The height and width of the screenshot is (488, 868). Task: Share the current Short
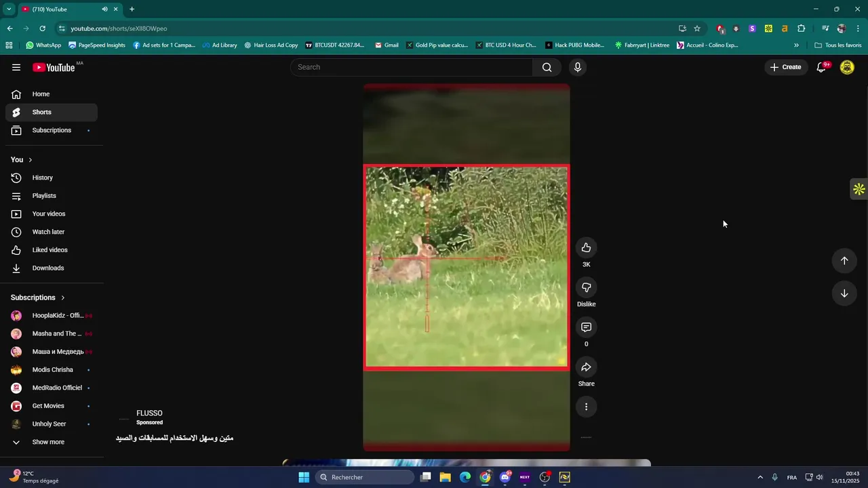coord(587,367)
